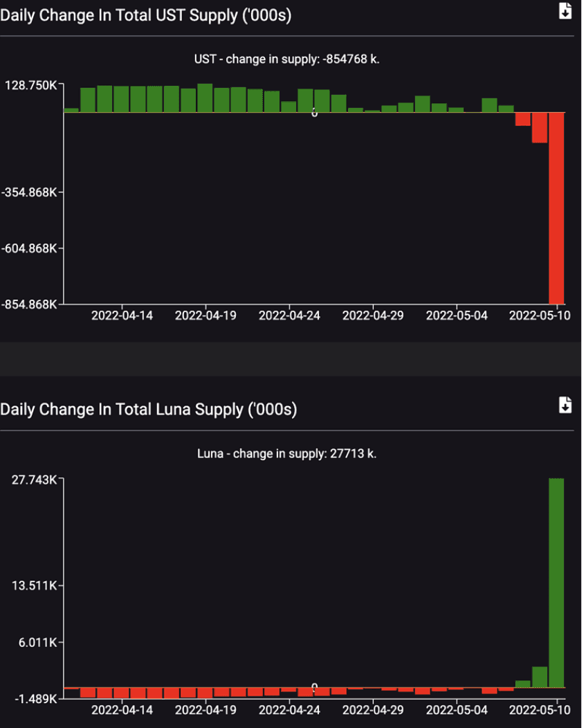Click the 27.743K y-axis label
This screenshot has width=586, height=728.
(33, 479)
